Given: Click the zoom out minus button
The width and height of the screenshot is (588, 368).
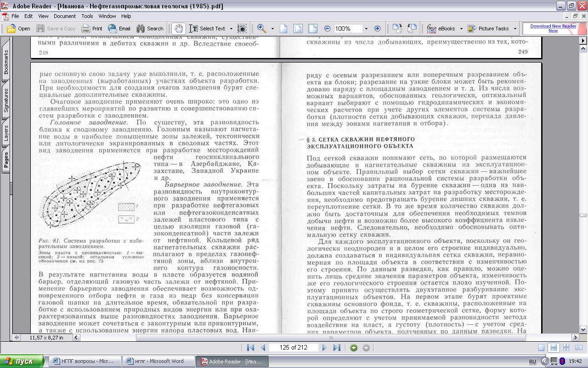Looking at the screenshot, I should [x=328, y=29].
